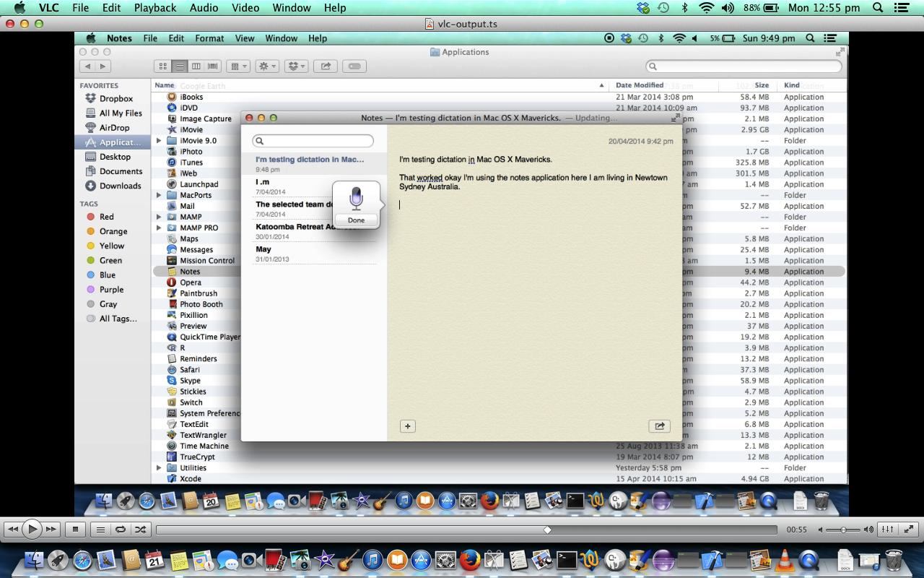924x578 pixels.
Task: Open the VLC Playback menu
Action: pos(154,7)
